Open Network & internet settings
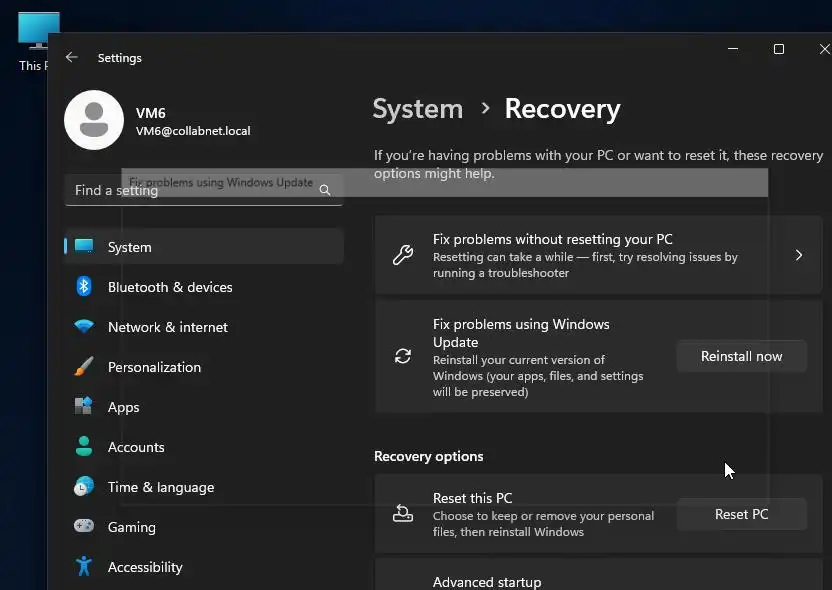832x590 pixels. tap(204, 327)
